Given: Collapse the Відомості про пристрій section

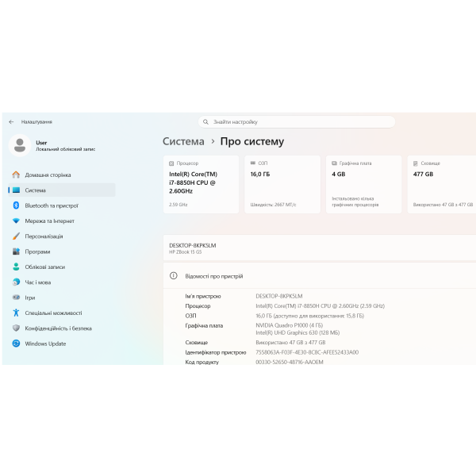Looking at the screenshot, I should (x=320, y=275).
